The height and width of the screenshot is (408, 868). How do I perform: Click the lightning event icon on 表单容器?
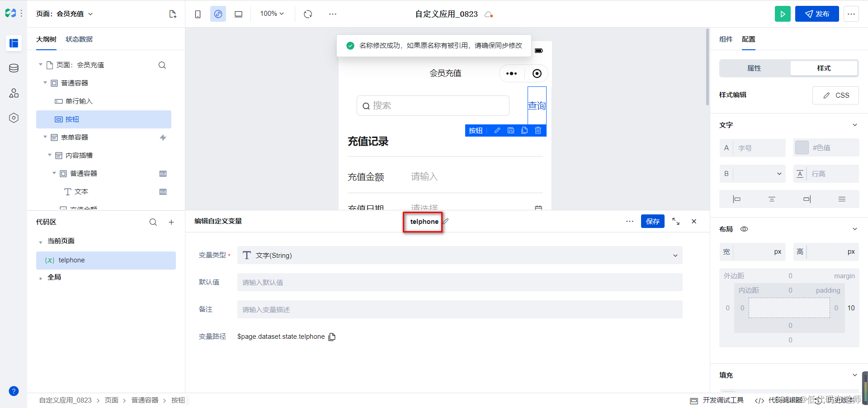(163, 138)
